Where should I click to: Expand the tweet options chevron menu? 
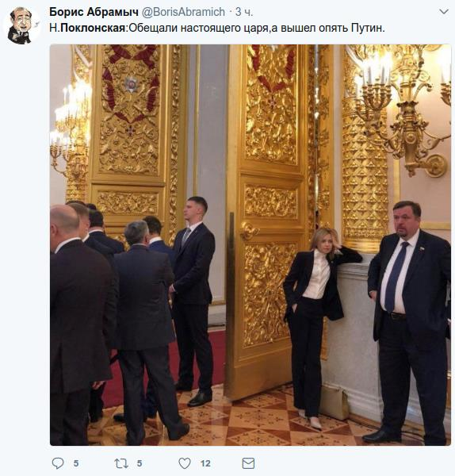point(444,12)
